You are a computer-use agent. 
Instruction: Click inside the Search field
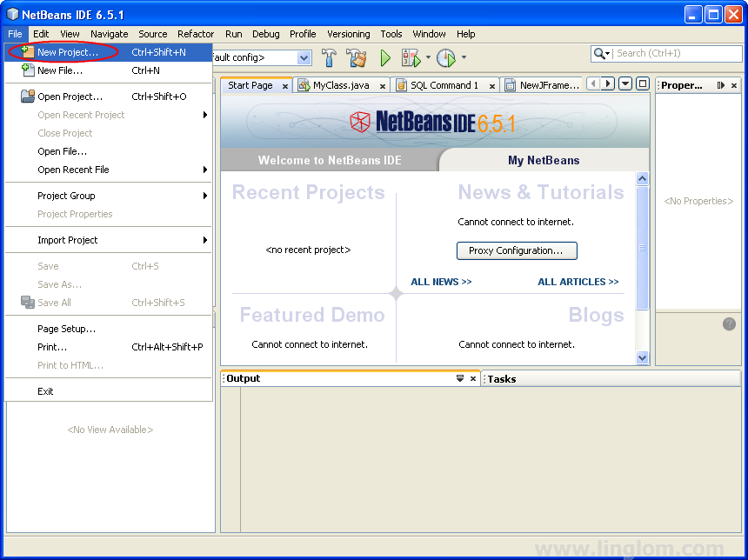click(678, 53)
